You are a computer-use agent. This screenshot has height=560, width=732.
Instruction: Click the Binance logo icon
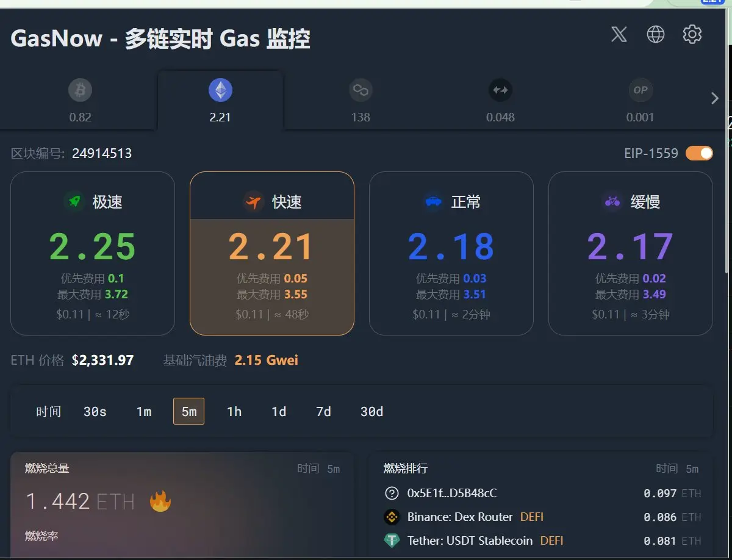(392, 517)
